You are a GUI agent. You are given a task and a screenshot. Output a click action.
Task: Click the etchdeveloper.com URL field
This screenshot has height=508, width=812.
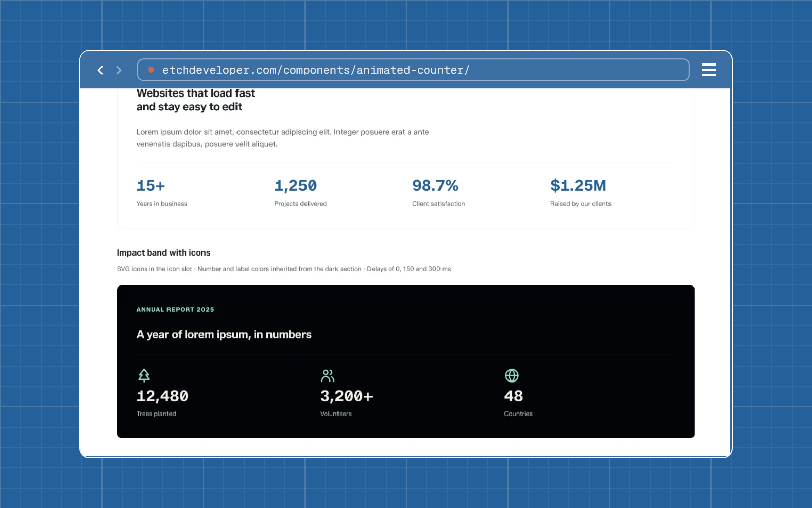pos(413,70)
